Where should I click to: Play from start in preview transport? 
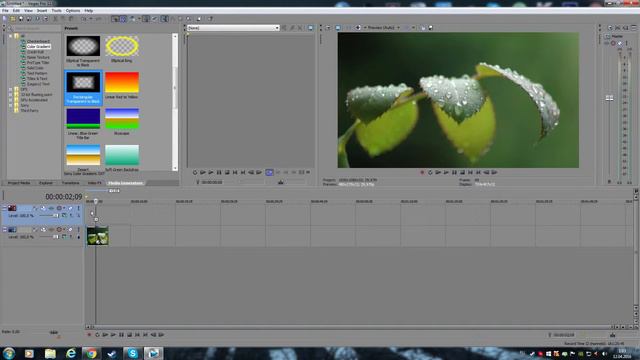(438, 173)
